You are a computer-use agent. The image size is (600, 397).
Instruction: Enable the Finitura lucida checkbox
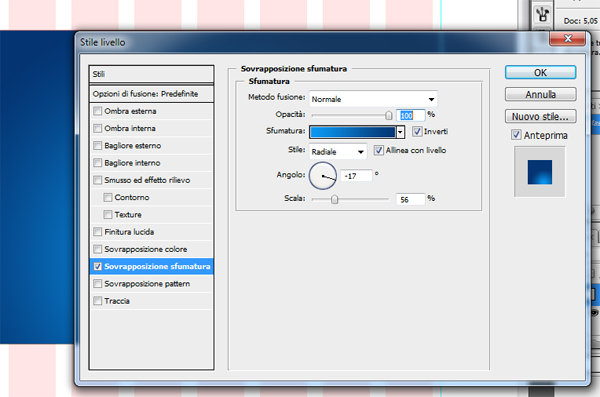(x=98, y=232)
